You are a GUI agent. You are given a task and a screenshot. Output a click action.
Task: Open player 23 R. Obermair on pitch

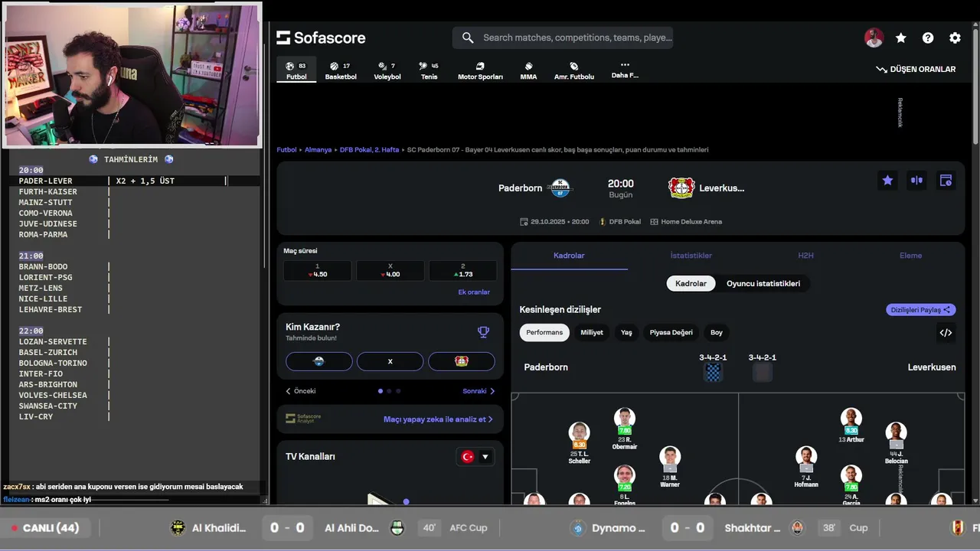click(x=625, y=429)
